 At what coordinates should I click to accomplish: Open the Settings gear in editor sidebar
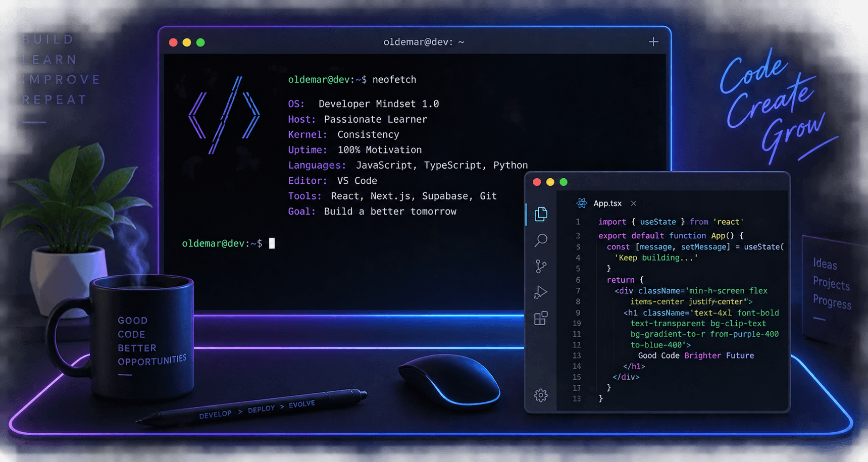click(541, 395)
